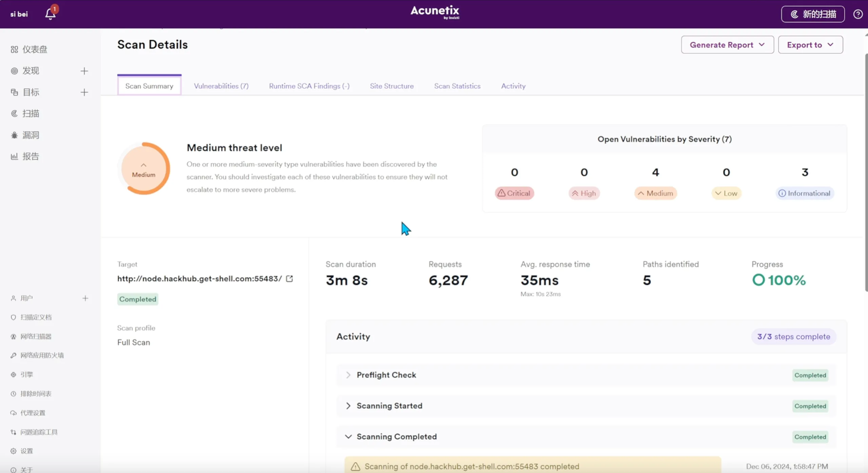Open the Generate Report dropdown
Viewport: 868px width, 473px height.
[727, 45]
